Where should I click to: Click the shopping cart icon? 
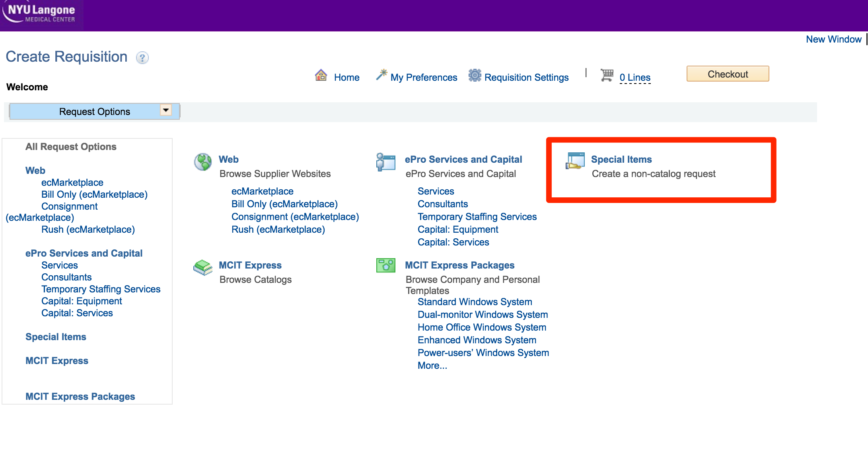(x=607, y=75)
